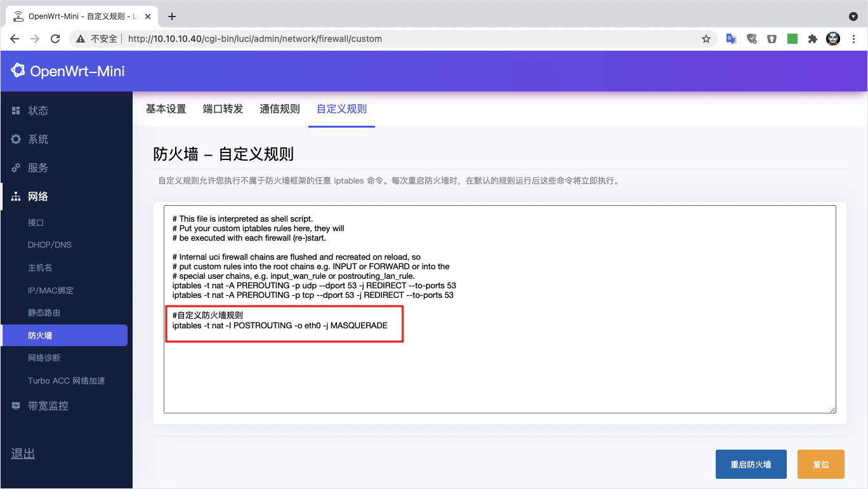Screen dimensions: 868x489
Task: Go back to previous page
Action: pos(15,39)
